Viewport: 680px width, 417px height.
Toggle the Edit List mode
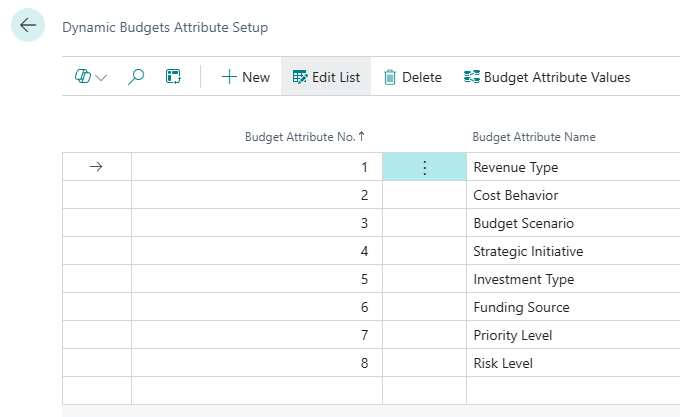(326, 77)
